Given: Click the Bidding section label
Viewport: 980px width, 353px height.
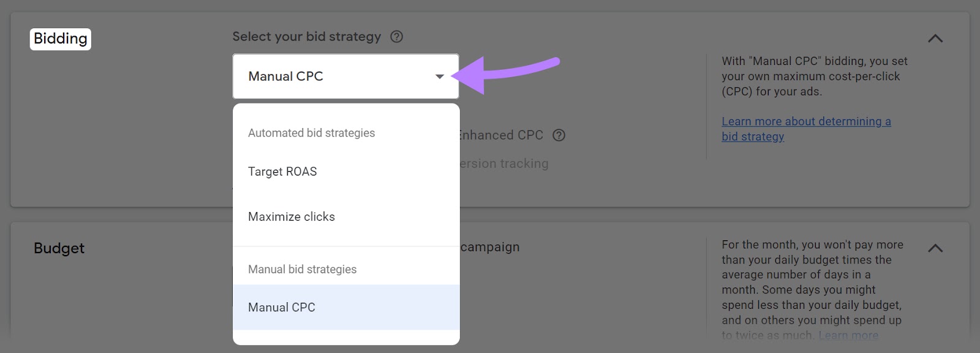Looking at the screenshot, I should point(59,39).
